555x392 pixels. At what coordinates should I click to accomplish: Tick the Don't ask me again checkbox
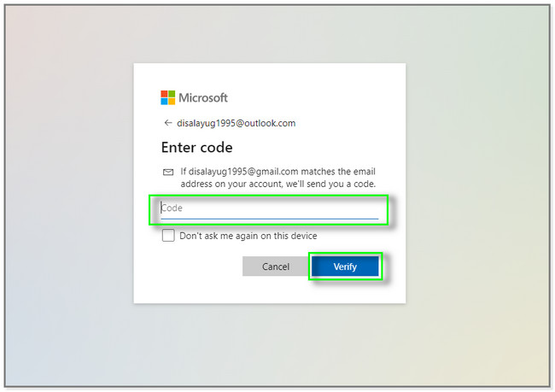pos(168,236)
